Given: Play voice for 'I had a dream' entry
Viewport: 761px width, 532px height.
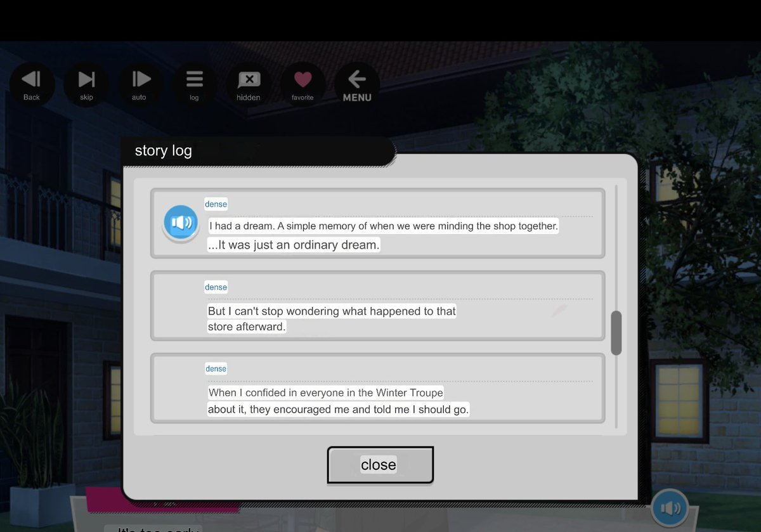Looking at the screenshot, I should [181, 223].
